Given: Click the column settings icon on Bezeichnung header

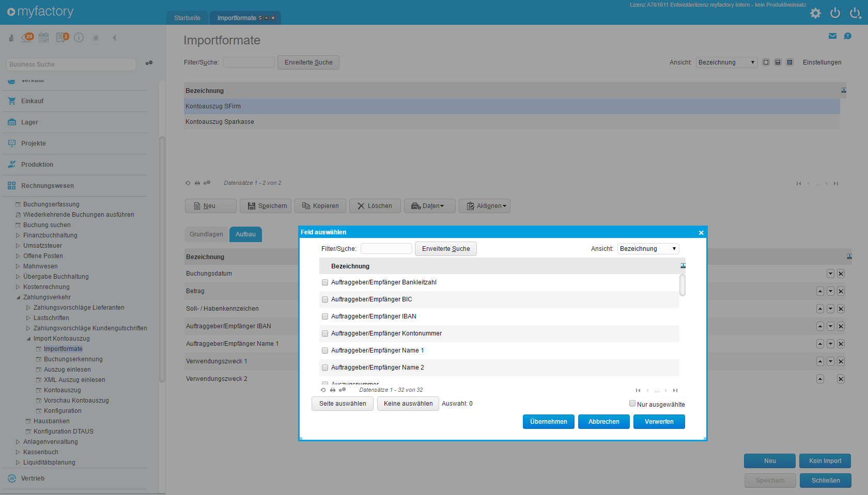Looking at the screenshot, I should click(843, 90).
